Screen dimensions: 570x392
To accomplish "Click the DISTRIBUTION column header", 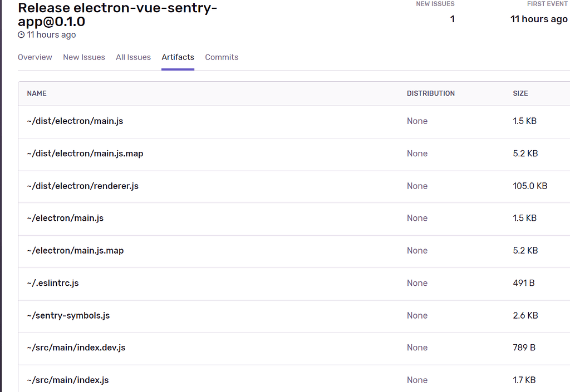I will point(430,93).
